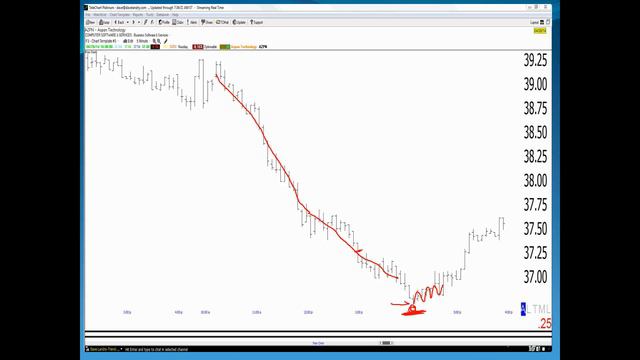Click the yellow date tag at top right
This screenshot has height=360, width=640.
point(540,31)
